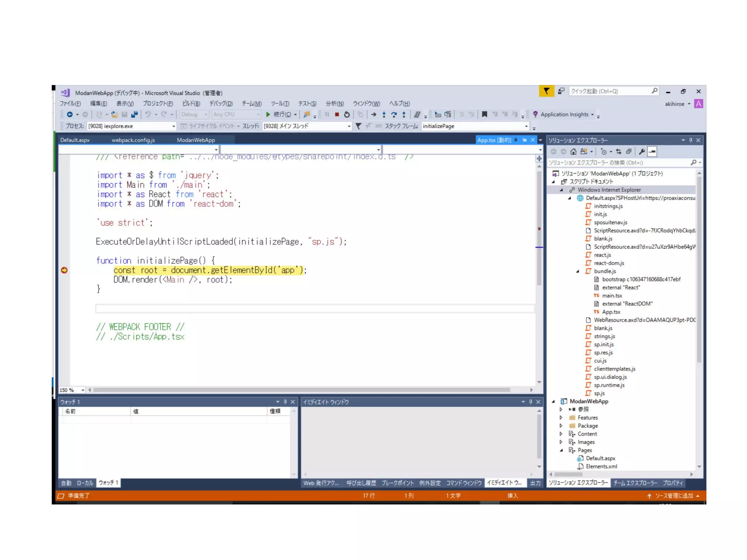Click the 続行(C) continue button
Screen dimensions: 747x560
[x=279, y=114]
